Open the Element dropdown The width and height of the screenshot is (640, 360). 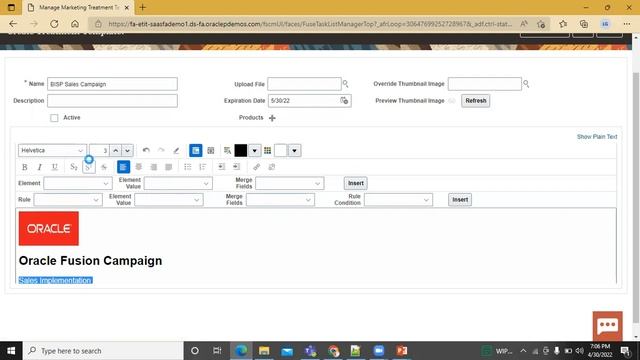pyautogui.click(x=78, y=183)
